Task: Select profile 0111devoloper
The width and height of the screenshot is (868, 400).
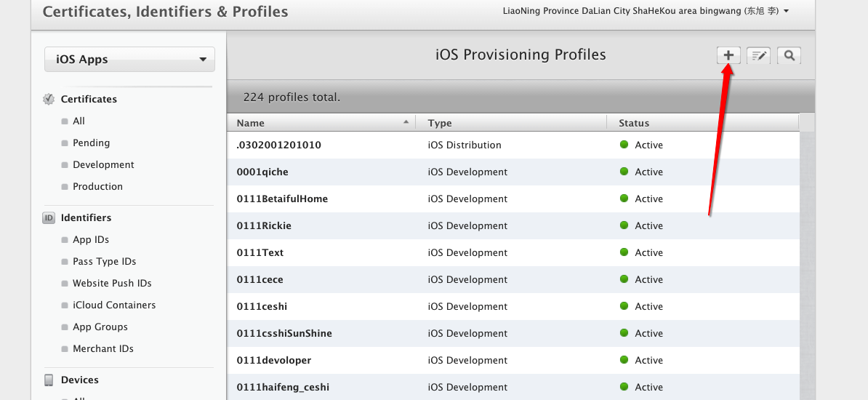Action: coord(513,360)
